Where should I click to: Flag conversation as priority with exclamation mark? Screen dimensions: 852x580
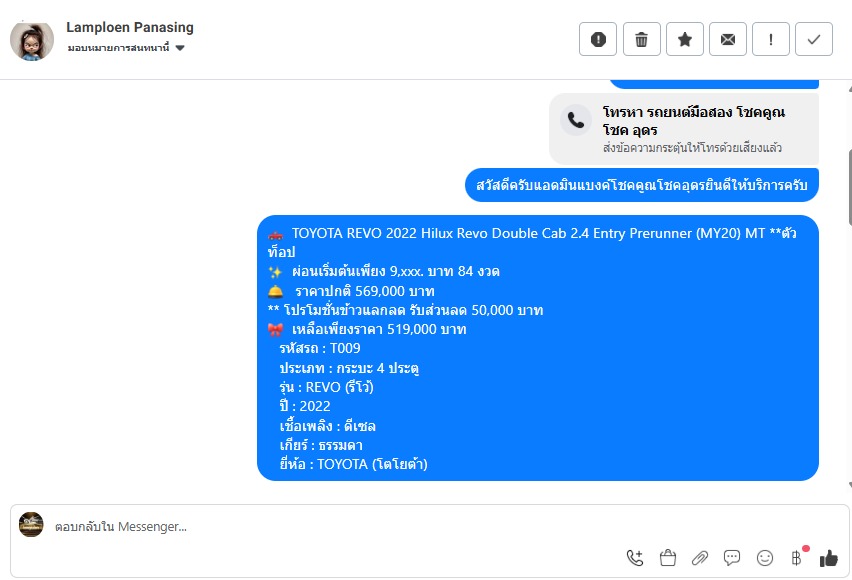pos(770,39)
